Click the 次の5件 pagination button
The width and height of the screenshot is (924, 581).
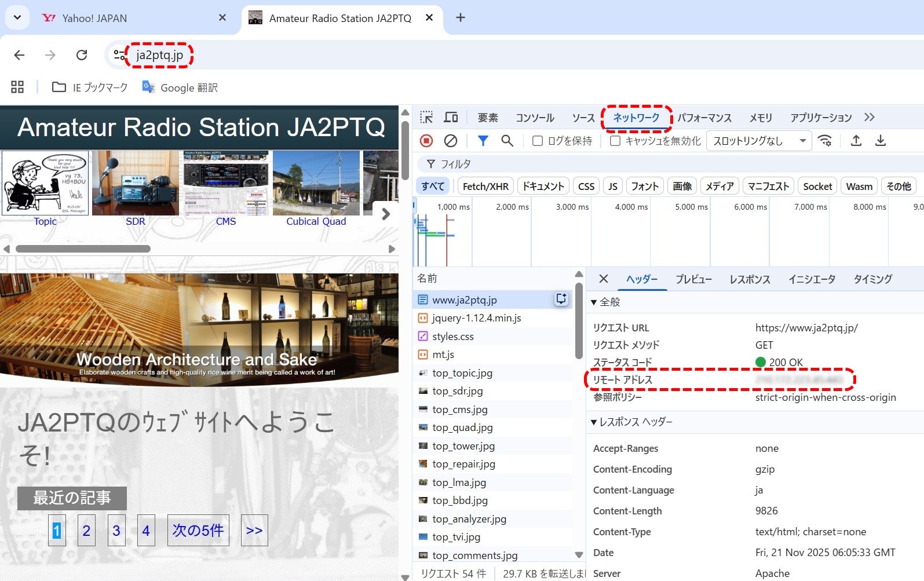click(x=198, y=530)
